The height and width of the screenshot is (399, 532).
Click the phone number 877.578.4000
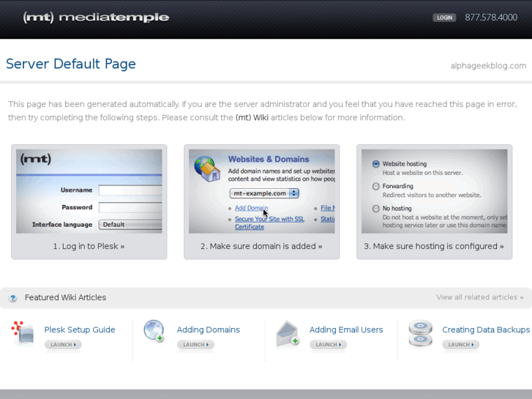pos(491,18)
